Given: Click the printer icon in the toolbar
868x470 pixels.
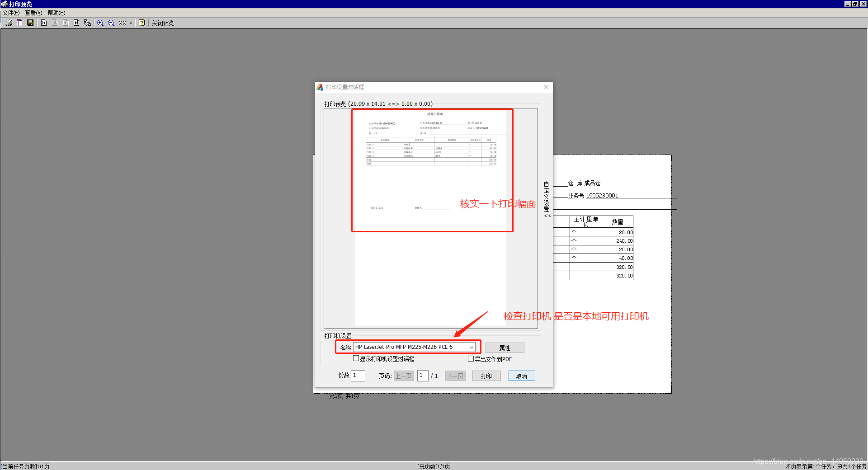Looking at the screenshot, I should click(x=9, y=23).
